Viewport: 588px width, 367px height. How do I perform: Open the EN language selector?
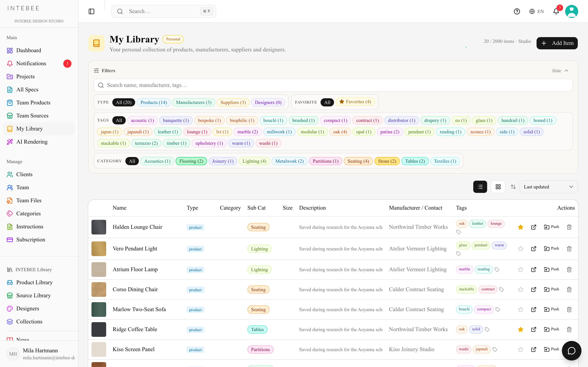tap(537, 11)
